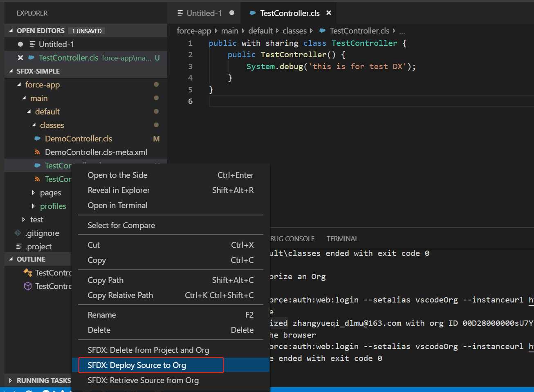Click 'public with sharing class TestController' line
The image size is (534, 392).
coord(307,43)
